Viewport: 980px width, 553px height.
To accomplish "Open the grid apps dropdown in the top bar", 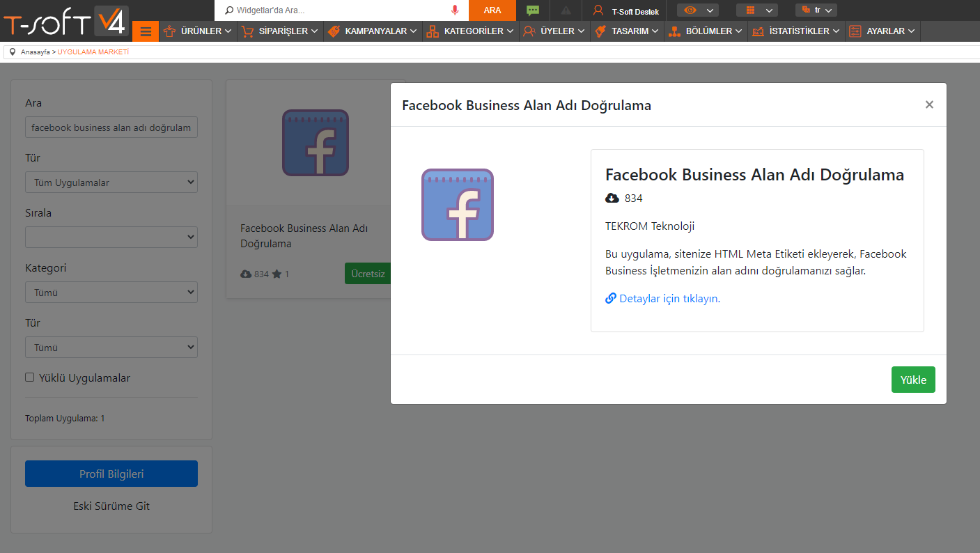I will tap(757, 10).
